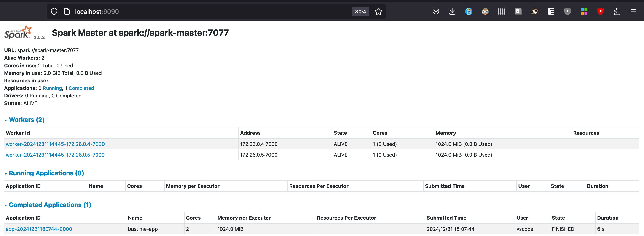
Task: Click the tracking protection shield icon
Action: tap(54, 11)
